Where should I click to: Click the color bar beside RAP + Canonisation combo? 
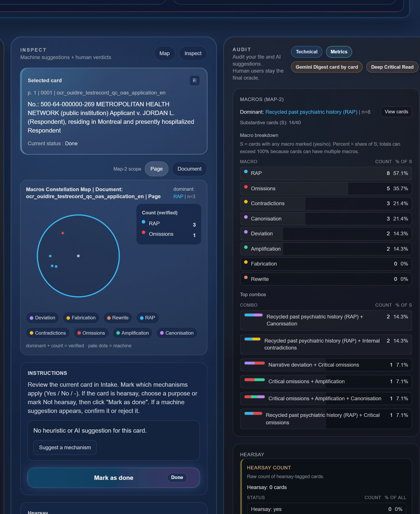[253, 315]
